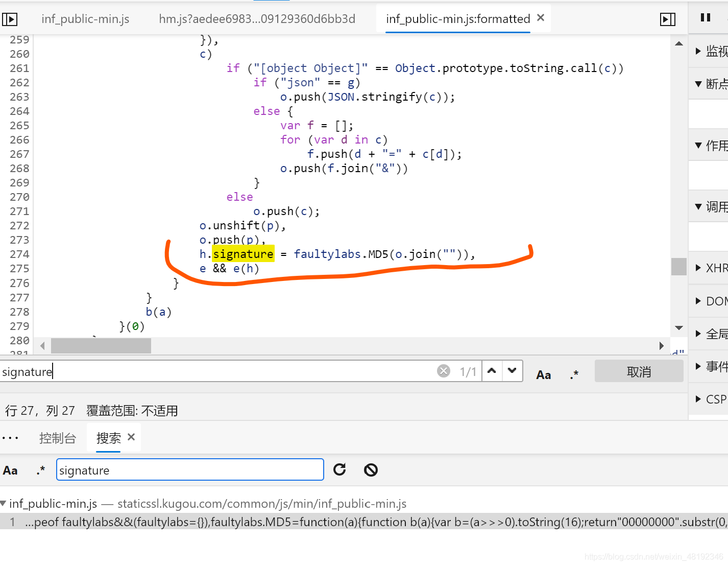
Task: Close the 搜索 drawer tab
Action: [131, 437]
